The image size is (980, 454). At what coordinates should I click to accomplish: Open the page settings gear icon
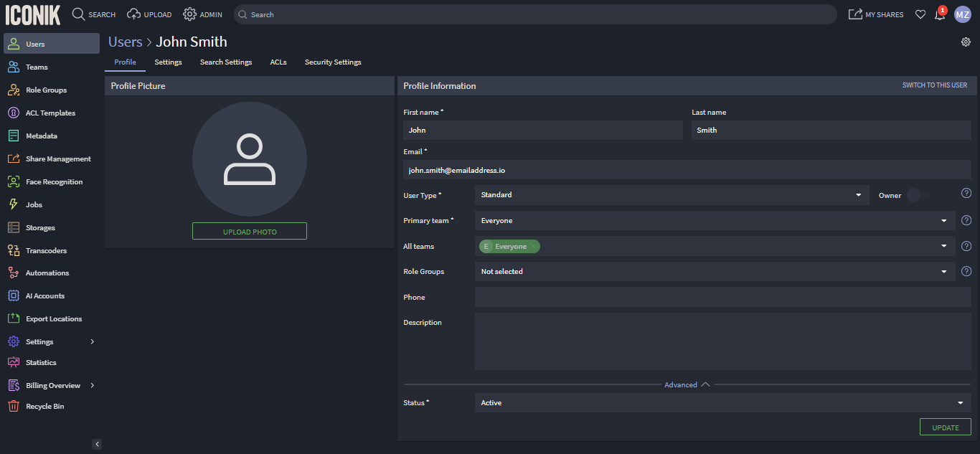[966, 42]
